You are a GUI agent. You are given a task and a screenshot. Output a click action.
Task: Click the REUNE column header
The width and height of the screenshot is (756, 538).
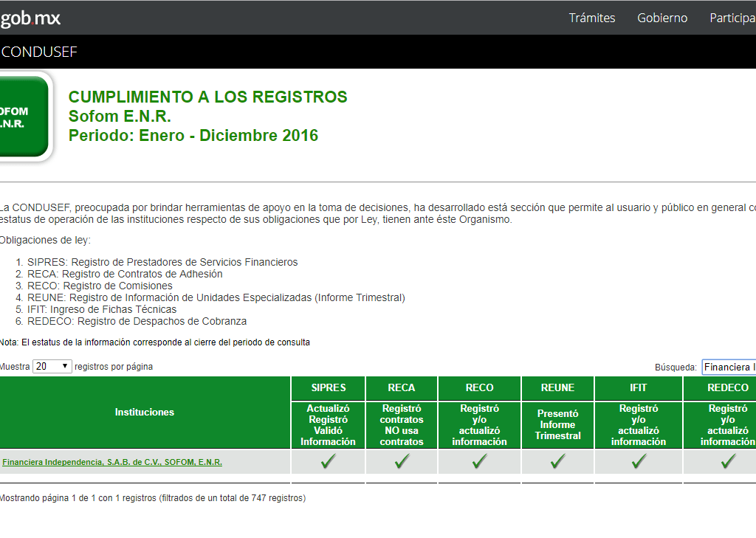point(558,387)
